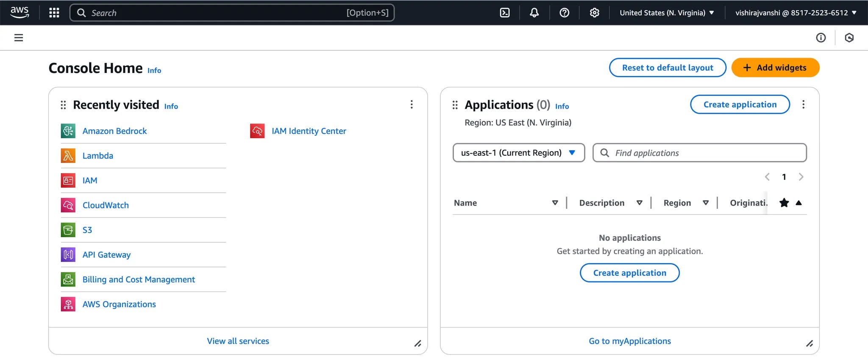Open CloudShell from the top bar

[x=505, y=13]
